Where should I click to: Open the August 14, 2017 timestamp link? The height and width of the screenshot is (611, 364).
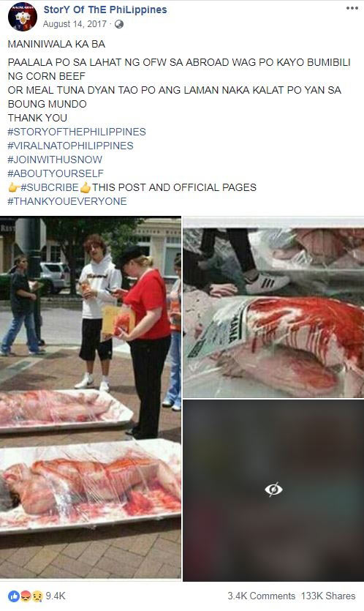[75, 24]
